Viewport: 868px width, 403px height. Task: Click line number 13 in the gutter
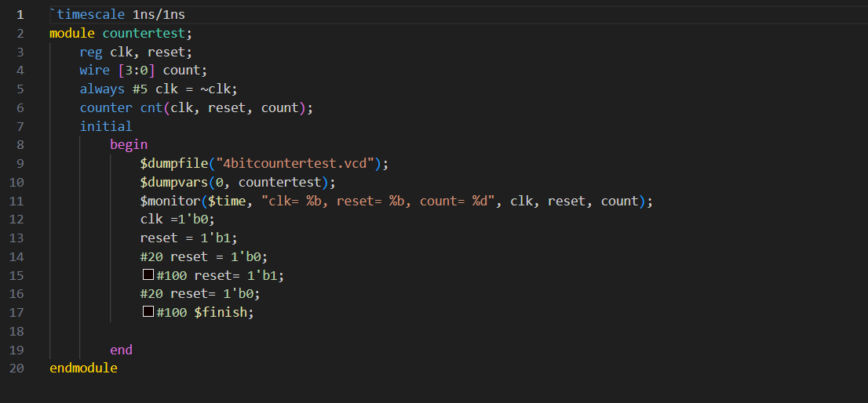pyautogui.click(x=16, y=238)
